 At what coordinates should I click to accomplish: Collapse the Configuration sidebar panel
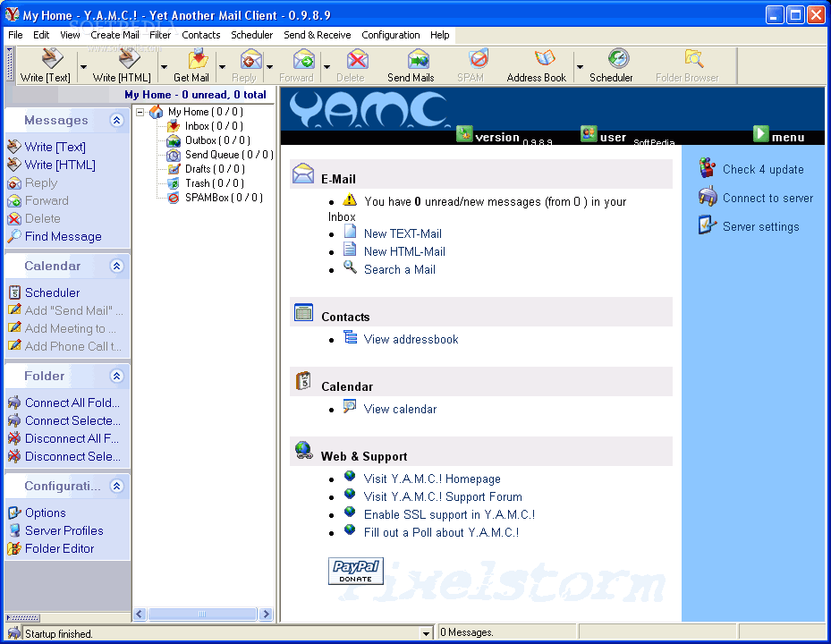117,486
